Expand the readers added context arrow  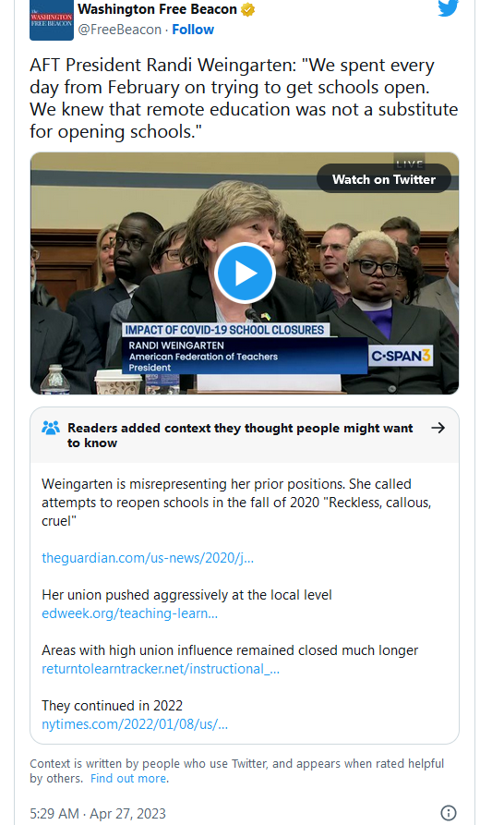tap(438, 428)
